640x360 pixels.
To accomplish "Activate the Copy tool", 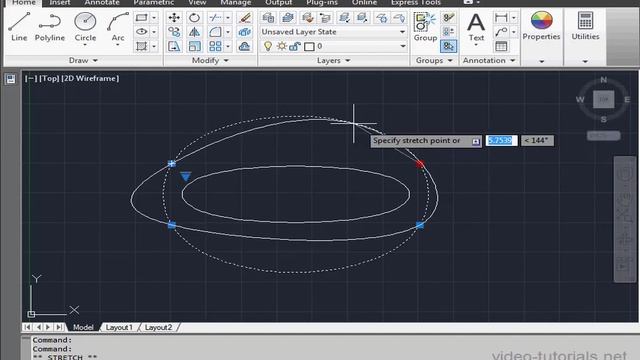I will click(x=174, y=32).
